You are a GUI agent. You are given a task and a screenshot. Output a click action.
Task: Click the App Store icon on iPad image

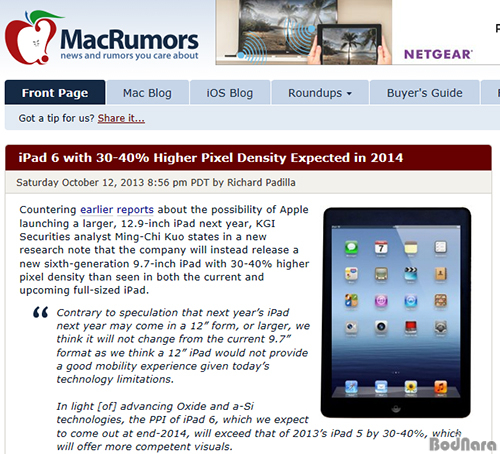[x=411, y=301]
